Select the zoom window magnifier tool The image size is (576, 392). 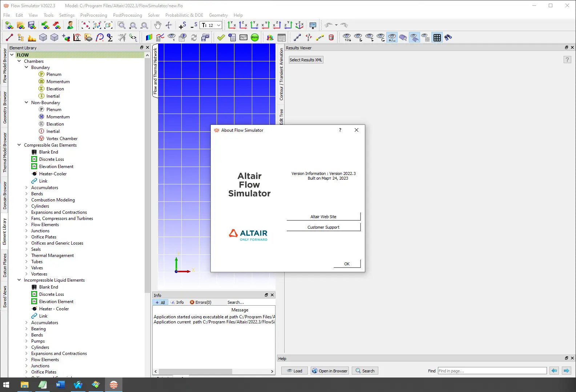click(122, 25)
